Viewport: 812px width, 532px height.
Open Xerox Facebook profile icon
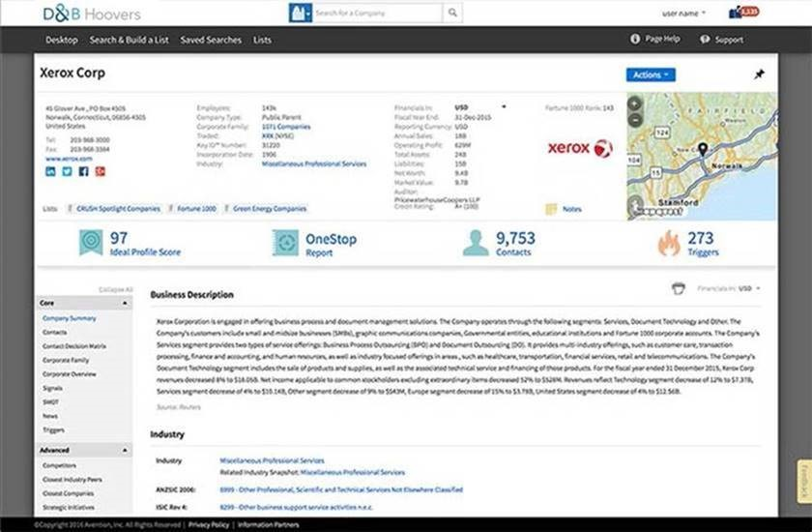tap(83, 171)
